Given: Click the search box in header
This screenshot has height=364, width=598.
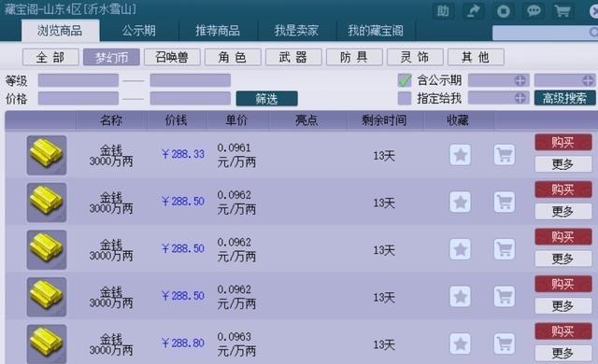Looking at the screenshot, I should (x=545, y=33).
